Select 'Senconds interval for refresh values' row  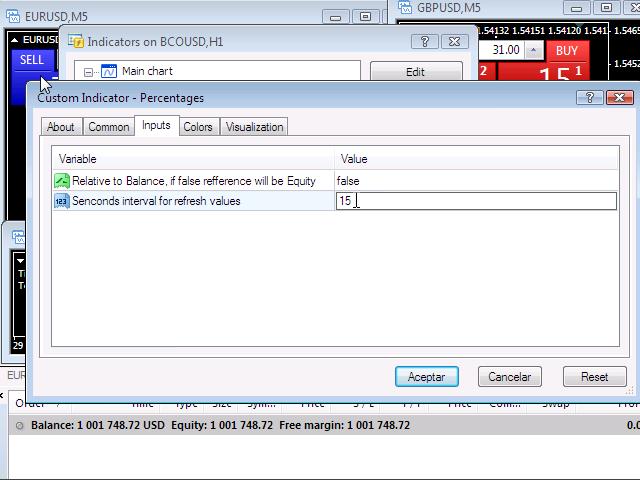coord(194,201)
